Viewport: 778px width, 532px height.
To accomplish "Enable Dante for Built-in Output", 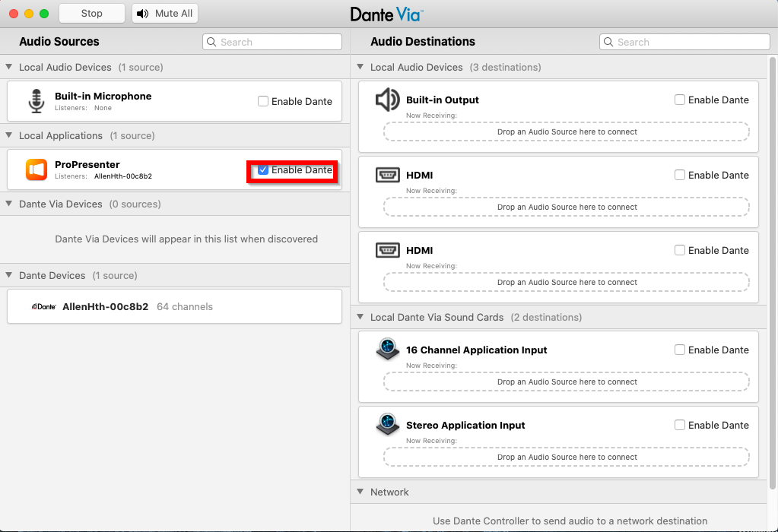I will click(680, 100).
